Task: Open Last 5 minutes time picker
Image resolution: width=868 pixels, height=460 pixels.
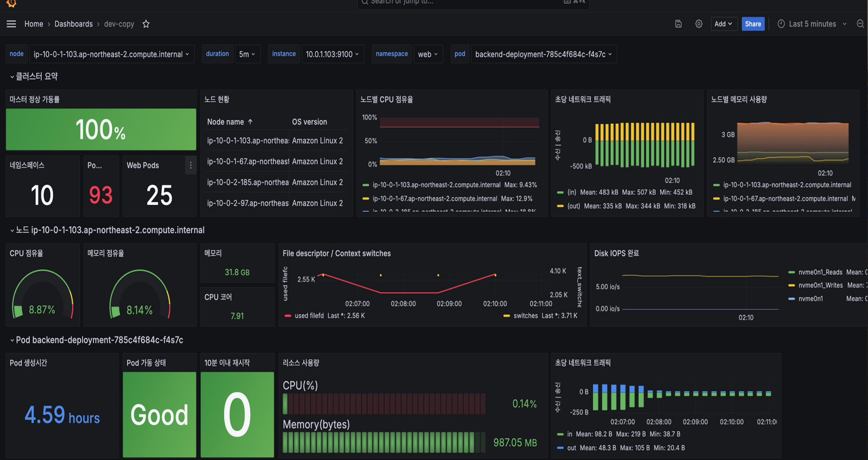Action: click(812, 24)
